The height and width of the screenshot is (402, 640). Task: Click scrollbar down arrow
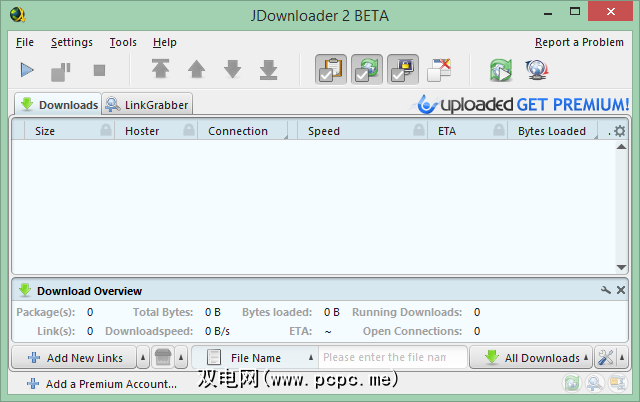621,267
